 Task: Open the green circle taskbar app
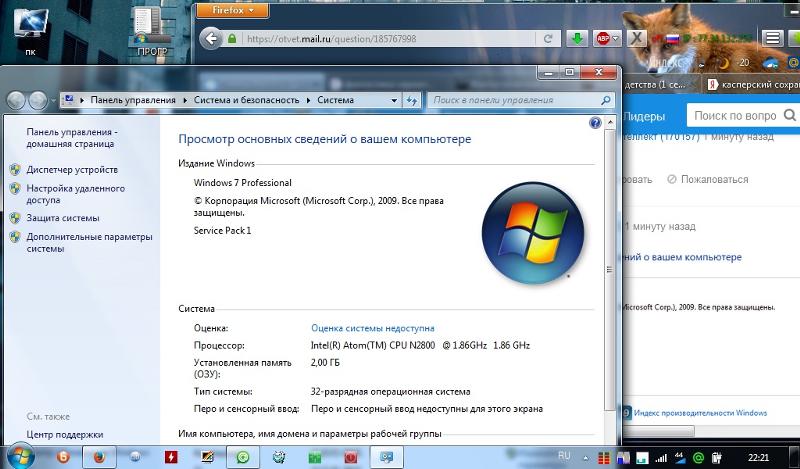coord(242,457)
